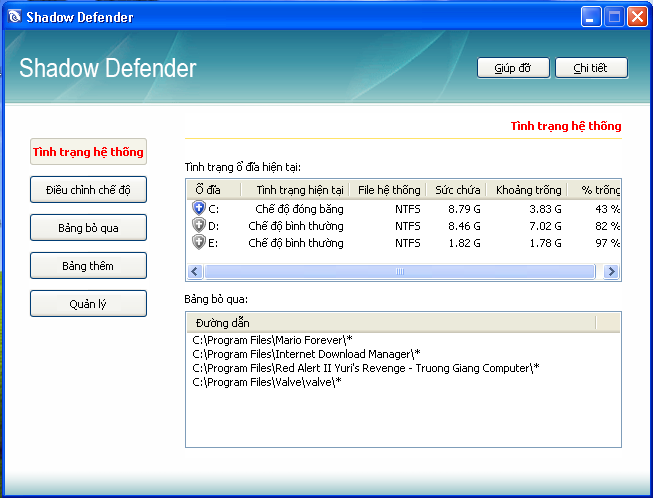Click NTFS in the E: row
This screenshot has height=498, width=653.
408,243
